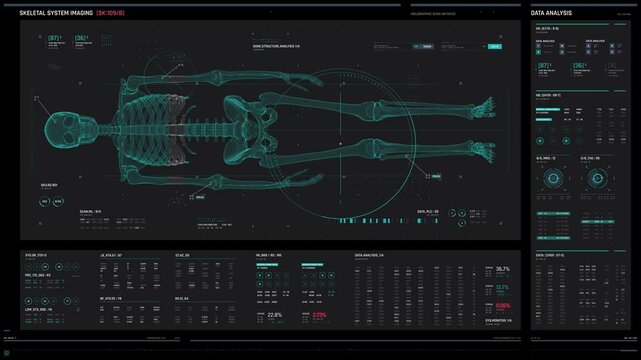Toggle the last top-row circle in ML_005 right grid
The height and width of the screenshot is (360, 641).
pyautogui.click(x=331, y=275)
